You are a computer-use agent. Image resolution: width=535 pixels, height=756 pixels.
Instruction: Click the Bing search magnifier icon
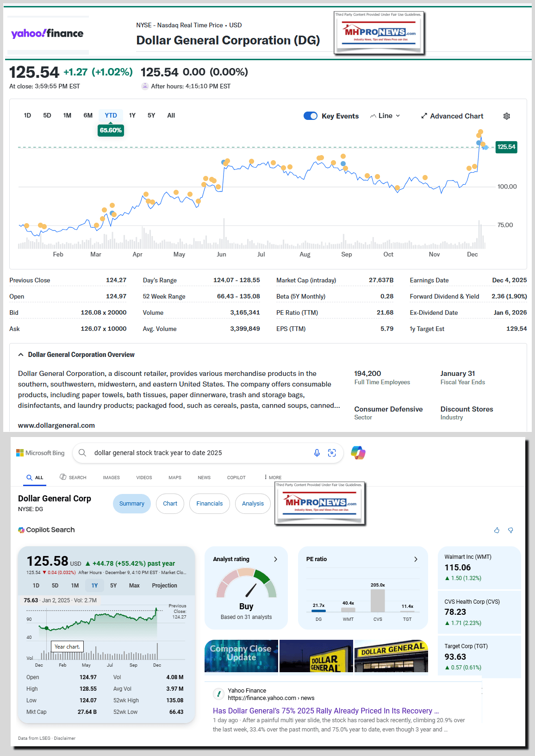(x=82, y=453)
